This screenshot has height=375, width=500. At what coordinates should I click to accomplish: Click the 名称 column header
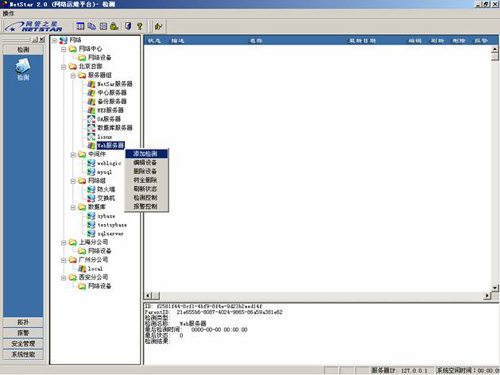(x=256, y=41)
